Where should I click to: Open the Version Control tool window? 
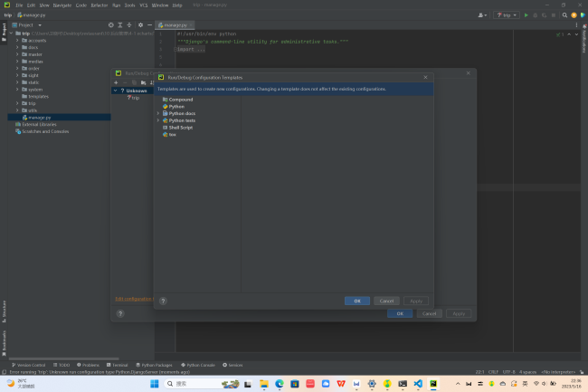pyautogui.click(x=29, y=365)
